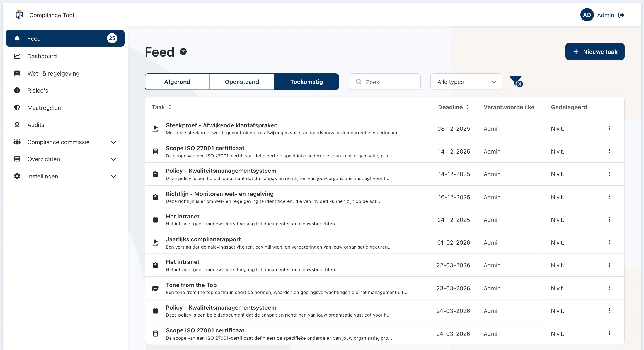Screen dimensions: 644x350
Task: Open three-dot menu for Steekproef task
Action: coord(609,128)
